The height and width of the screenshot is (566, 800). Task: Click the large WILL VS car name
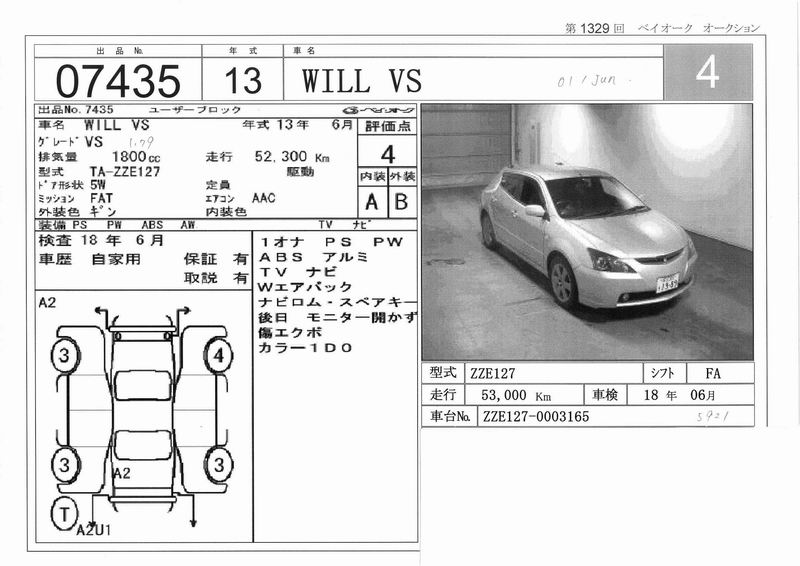coord(362,81)
